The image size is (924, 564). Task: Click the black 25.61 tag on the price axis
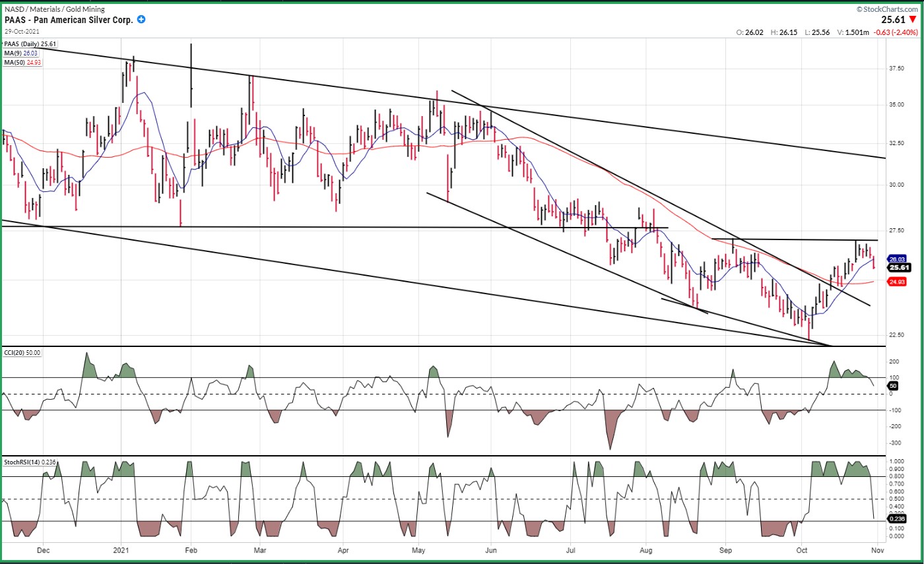tap(898, 267)
